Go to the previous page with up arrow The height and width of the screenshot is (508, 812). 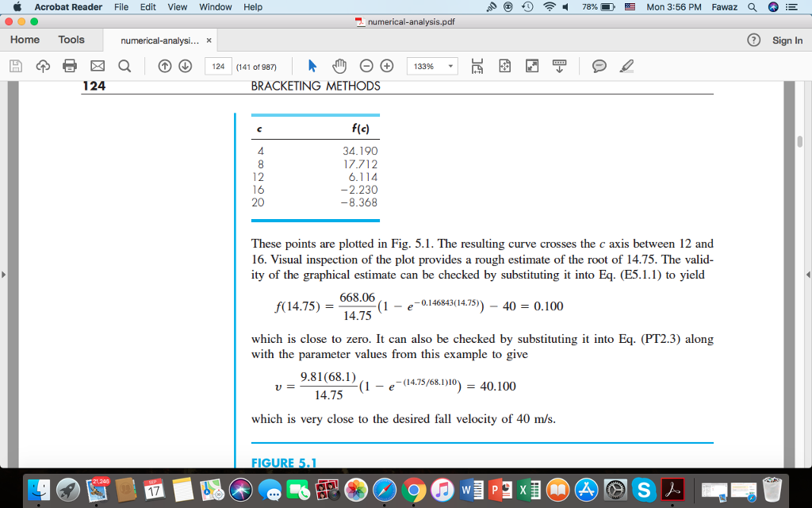coord(166,66)
